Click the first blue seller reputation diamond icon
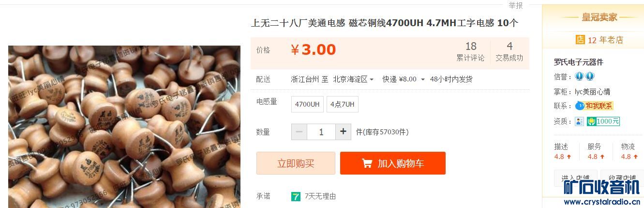Image resolution: width=644 pixels, height=208 pixels. (x=579, y=77)
